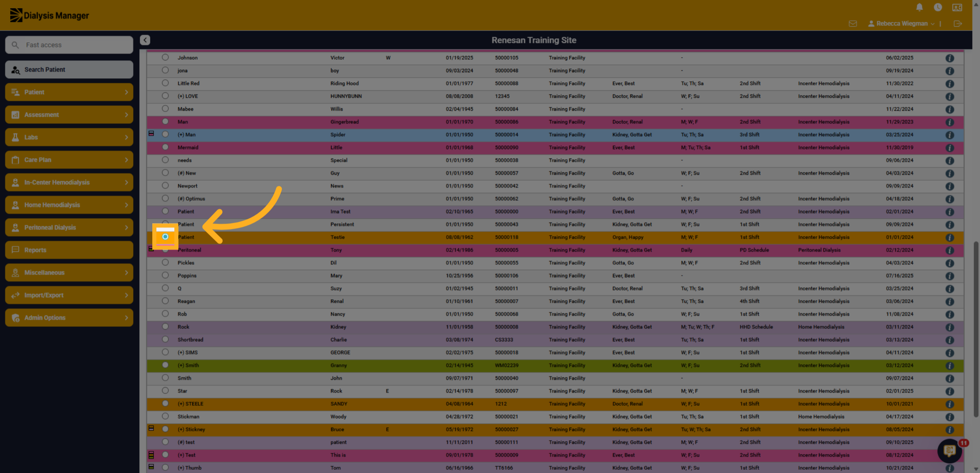This screenshot has height=473, width=980.
Task: Click last name Newport in list
Action: [187, 186]
